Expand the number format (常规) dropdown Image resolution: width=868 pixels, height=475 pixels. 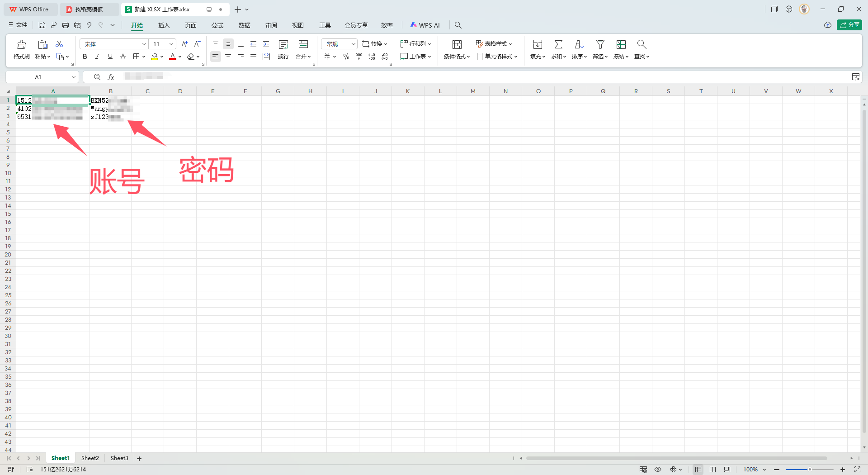point(353,44)
